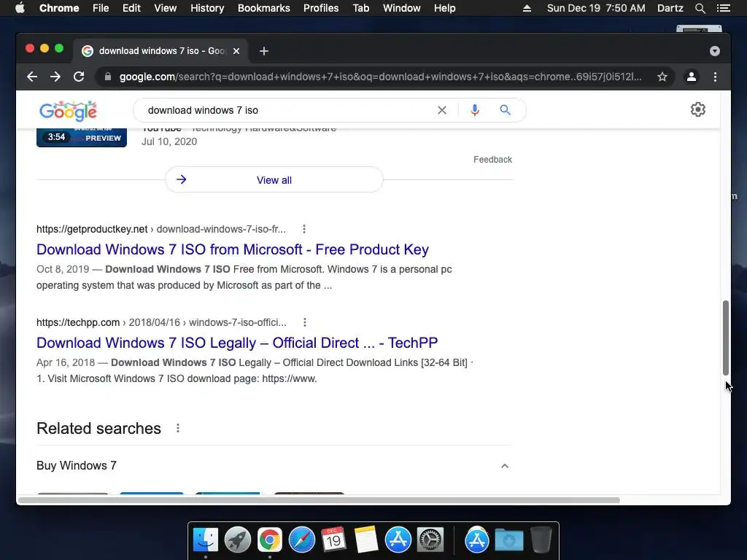Viewport: 747px width, 560px height.
Task: Click the Chrome address bar URL
Action: coord(380,77)
